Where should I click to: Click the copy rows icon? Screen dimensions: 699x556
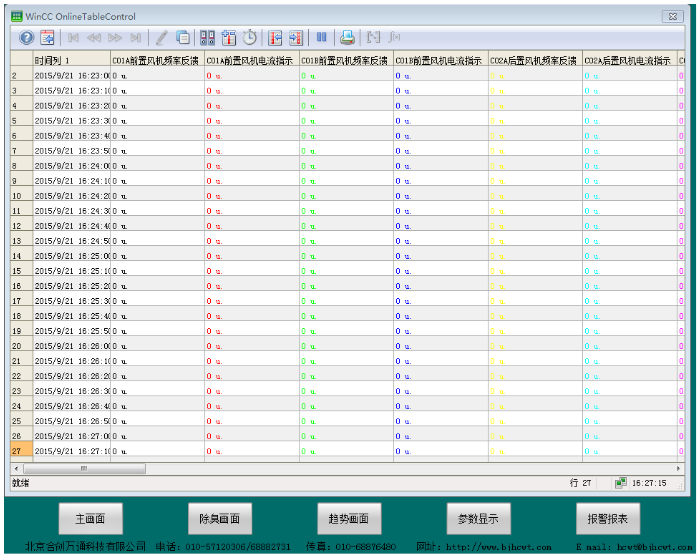(x=183, y=38)
